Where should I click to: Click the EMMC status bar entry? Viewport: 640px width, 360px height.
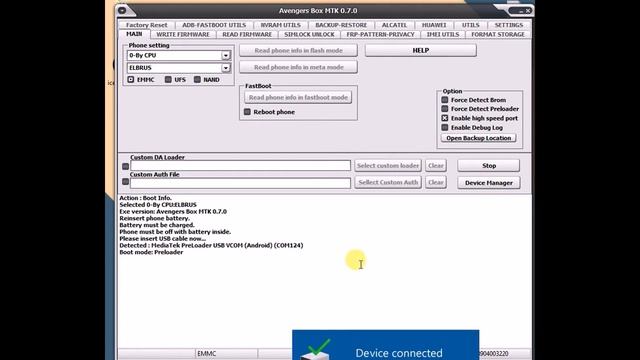(x=207, y=353)
